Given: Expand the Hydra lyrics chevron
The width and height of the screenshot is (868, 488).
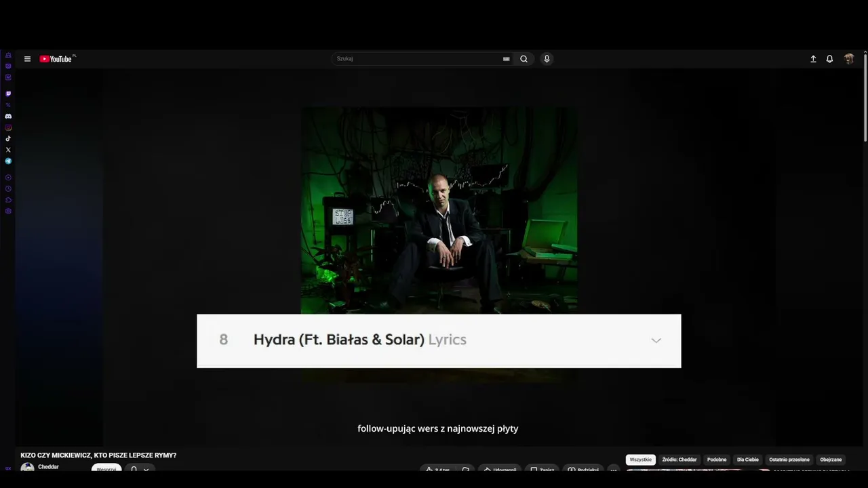Looking at the screenshot, I should click(656, 340).
